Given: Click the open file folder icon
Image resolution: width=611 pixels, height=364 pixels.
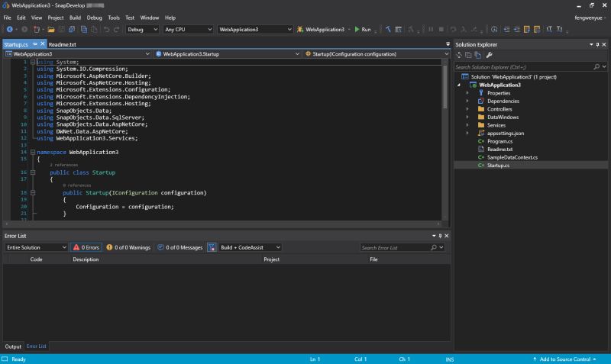Looking at the screenshot, I should click(51, 29).
